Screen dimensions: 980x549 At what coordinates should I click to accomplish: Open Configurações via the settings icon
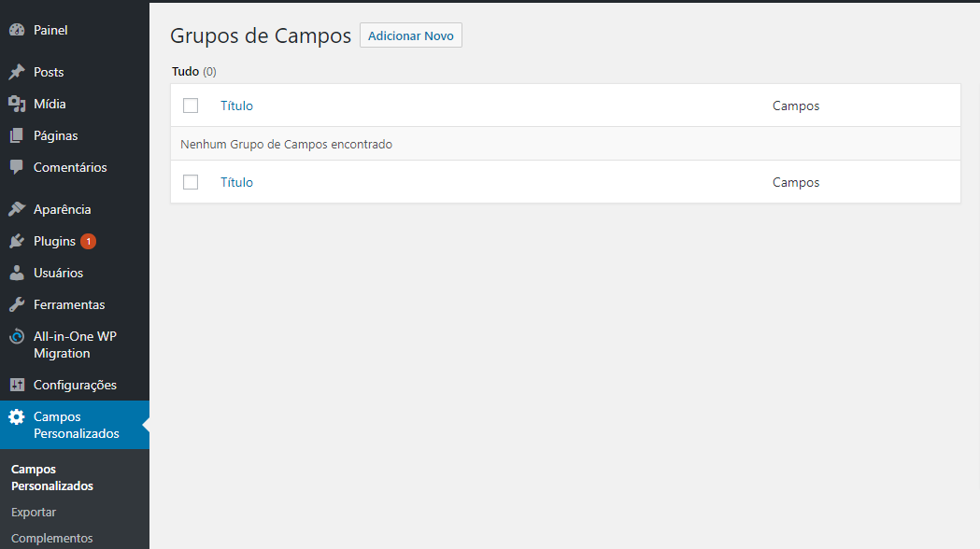coord(17,385)
